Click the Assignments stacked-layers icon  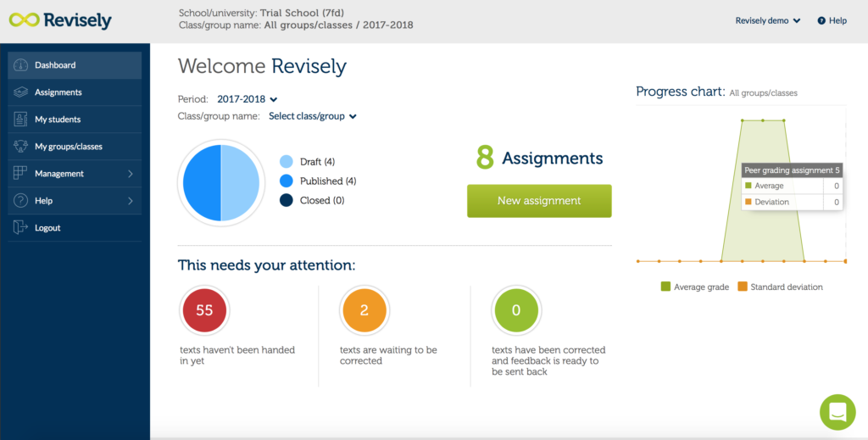[20, 92]
